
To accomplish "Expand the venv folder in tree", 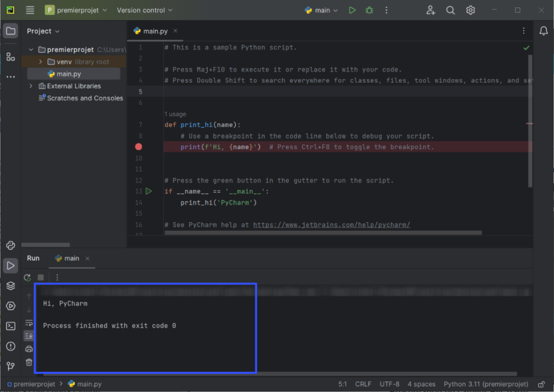I will pos(41,62).
